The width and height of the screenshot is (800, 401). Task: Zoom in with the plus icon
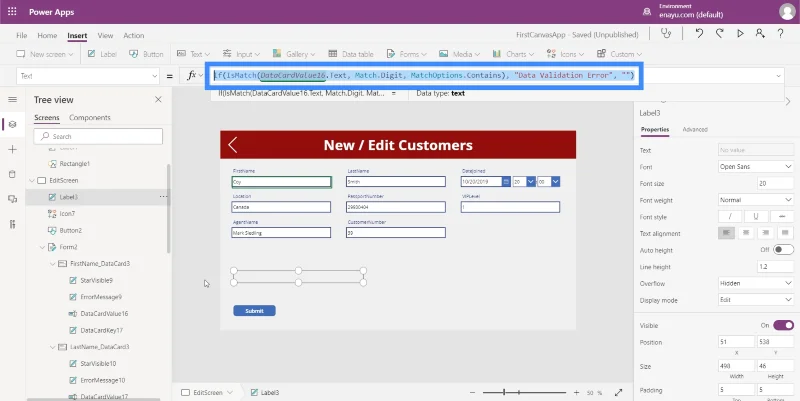(x=576, y=392)
